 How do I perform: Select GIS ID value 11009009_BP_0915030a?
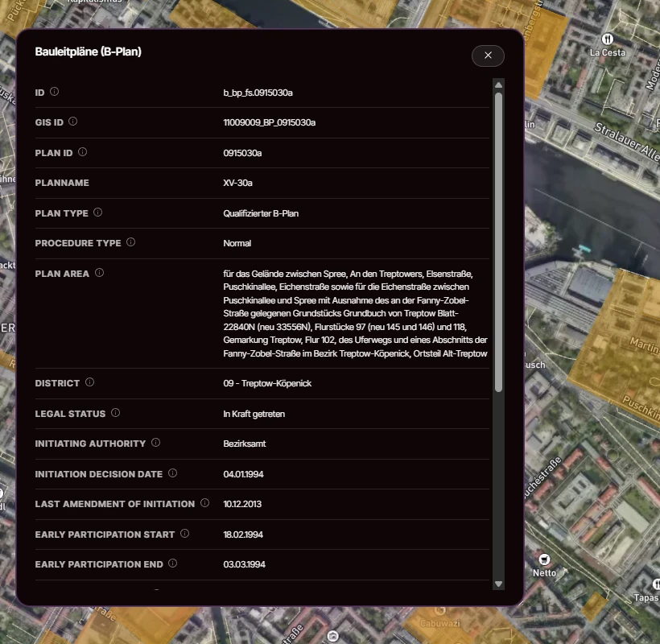[x=270, y=122]
